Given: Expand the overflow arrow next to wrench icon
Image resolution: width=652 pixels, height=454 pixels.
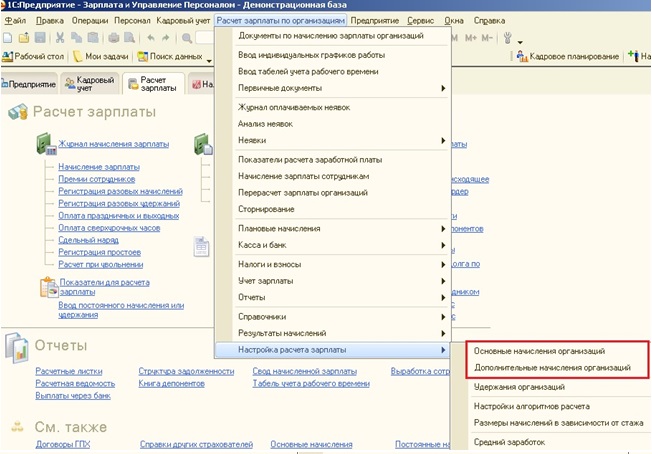Looking at the screenshot, I should pos(520,42).
